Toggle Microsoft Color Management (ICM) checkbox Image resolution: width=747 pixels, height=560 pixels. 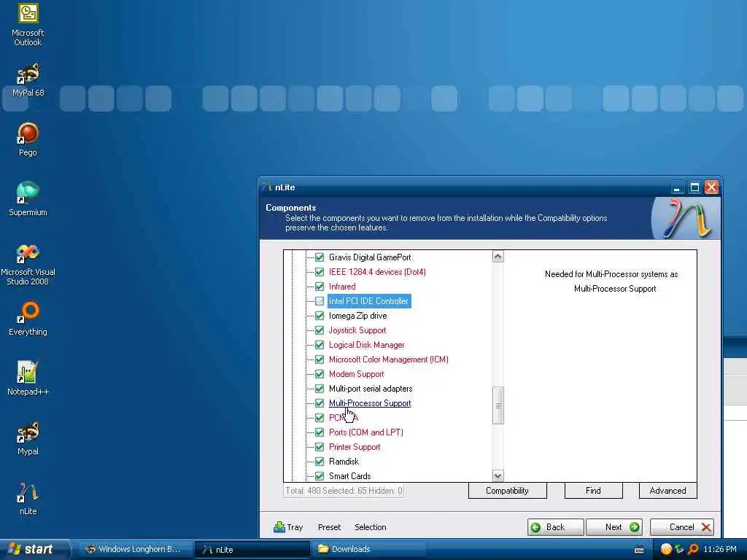320,359
